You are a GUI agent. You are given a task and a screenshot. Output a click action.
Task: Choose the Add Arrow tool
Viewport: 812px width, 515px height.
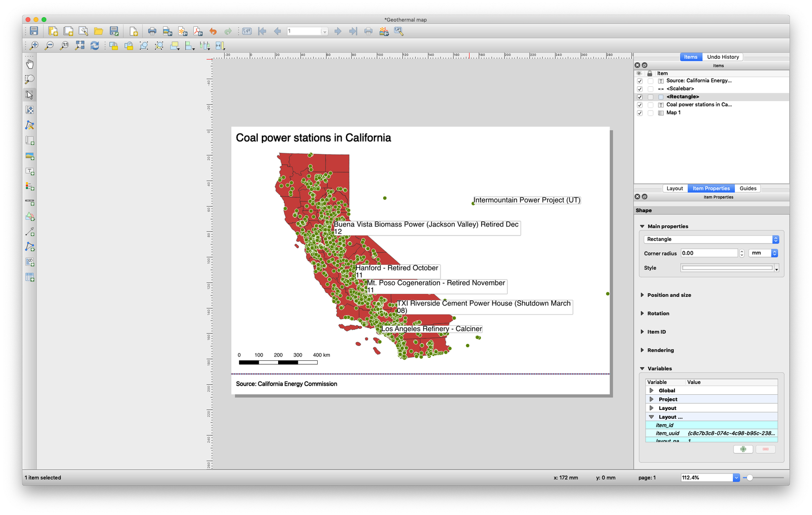click(x=30, y=232)
